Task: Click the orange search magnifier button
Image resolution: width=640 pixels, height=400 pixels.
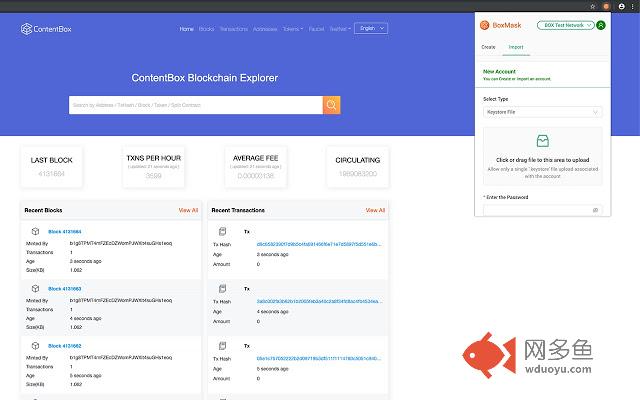Action: tap(331, 105)
